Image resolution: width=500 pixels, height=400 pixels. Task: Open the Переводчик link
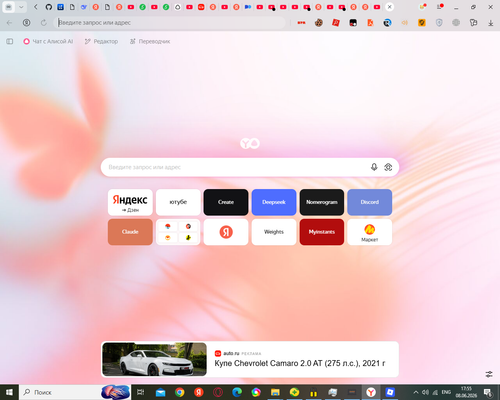(x=150, y=41)
